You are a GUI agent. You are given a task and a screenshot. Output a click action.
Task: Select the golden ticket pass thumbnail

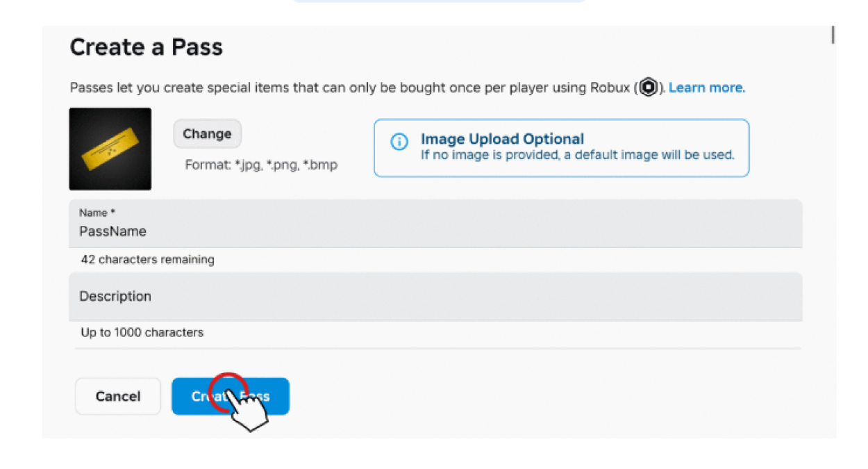(x=110, y=149)
